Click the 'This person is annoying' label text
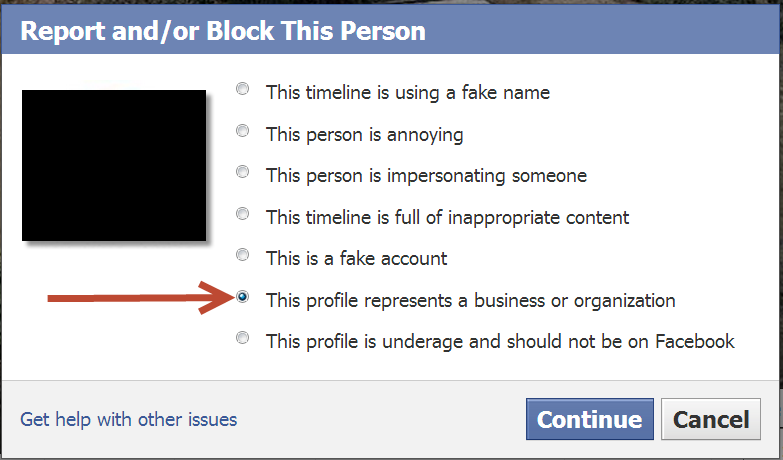 click(364, 134)
